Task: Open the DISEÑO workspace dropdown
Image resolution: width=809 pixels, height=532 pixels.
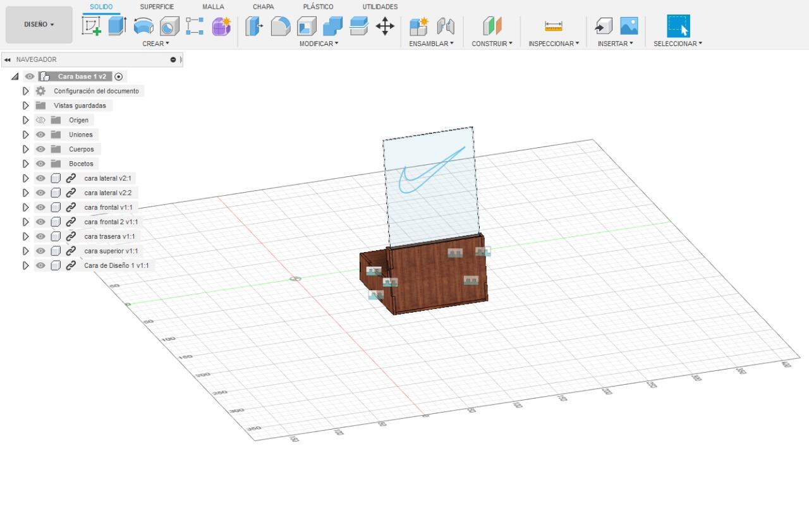Action: 39,25
